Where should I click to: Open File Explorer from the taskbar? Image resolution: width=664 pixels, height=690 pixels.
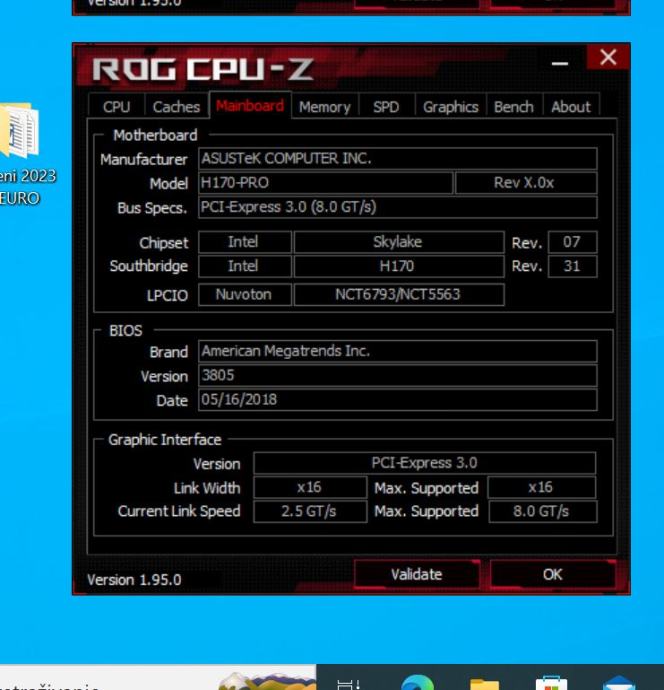click(x=484, y=683)
